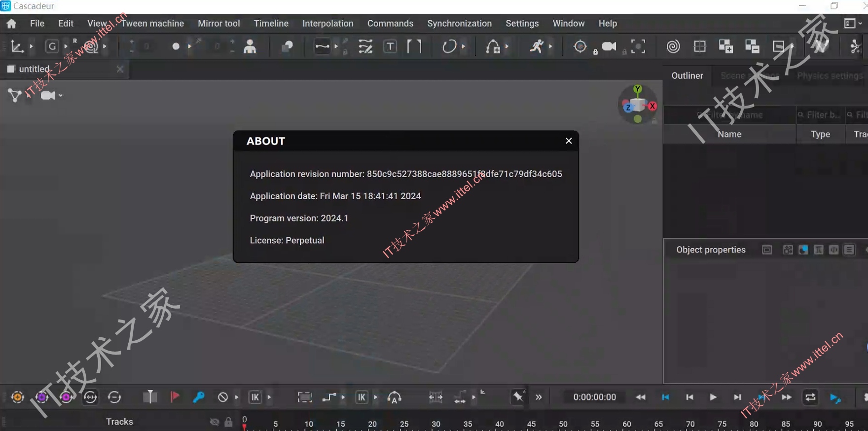Jump to the previous frame
868x431 pixels.
click(689, 397)
